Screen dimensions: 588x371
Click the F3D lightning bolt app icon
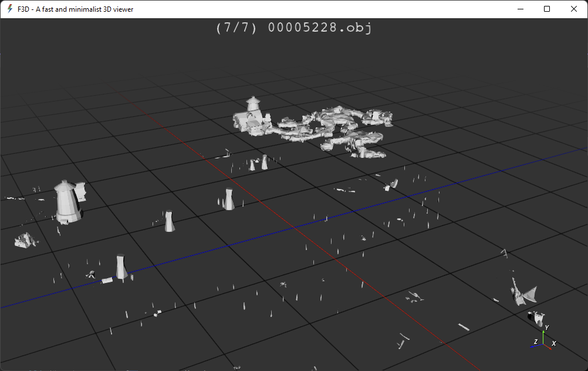coord(10,9)
